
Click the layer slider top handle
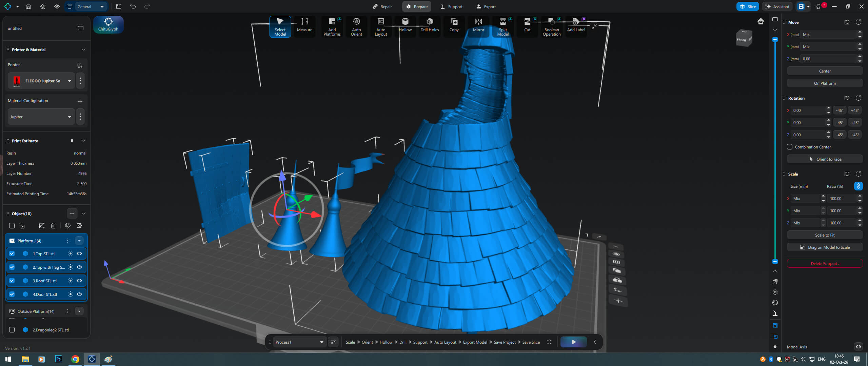pyautogui.click(x=775, y=40)
